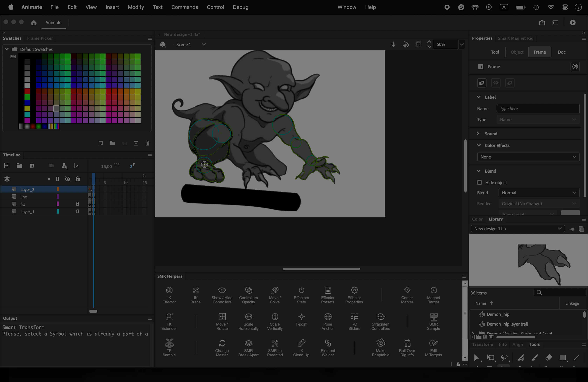Toggle Layer_3 outline color box
This screenshot has width=588, height=382.
click(58, 189)
